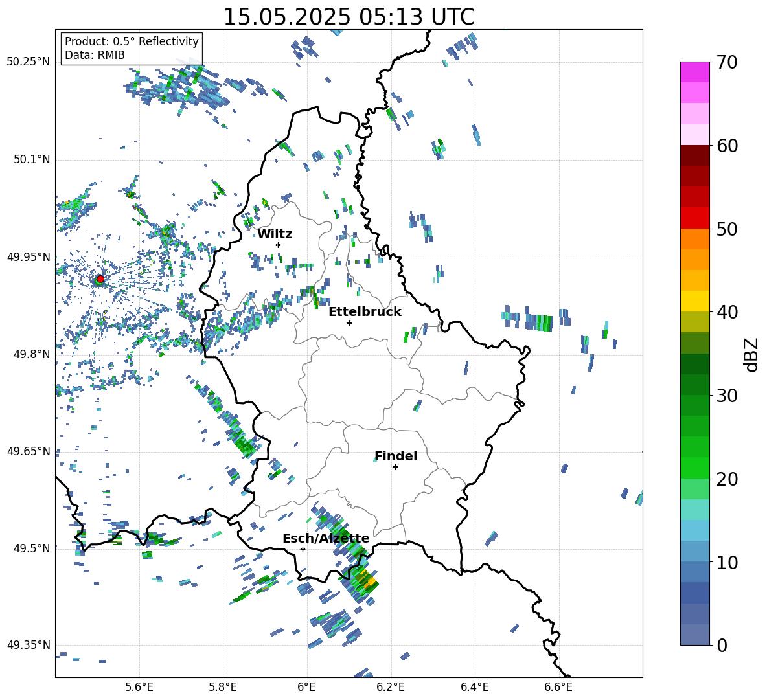The height and width of the screenshot is (700, 767).
Task: Click the colorbar tick label 10
Action: tap(727, 562)
